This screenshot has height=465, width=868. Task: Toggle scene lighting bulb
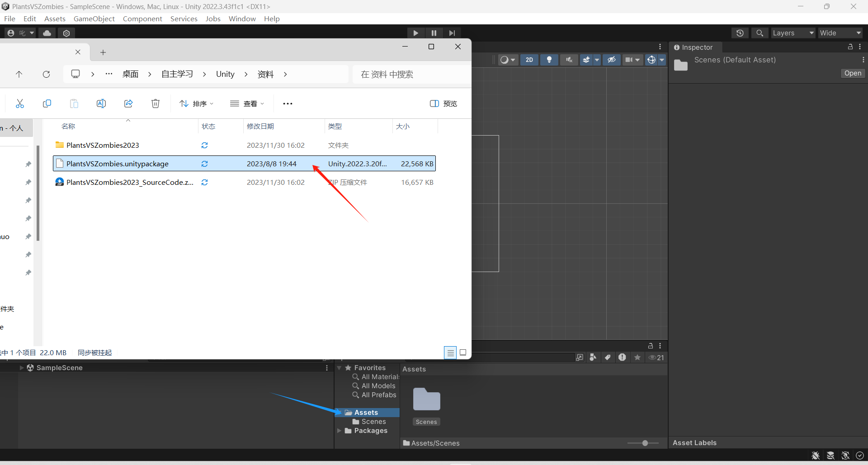[549, 60]
